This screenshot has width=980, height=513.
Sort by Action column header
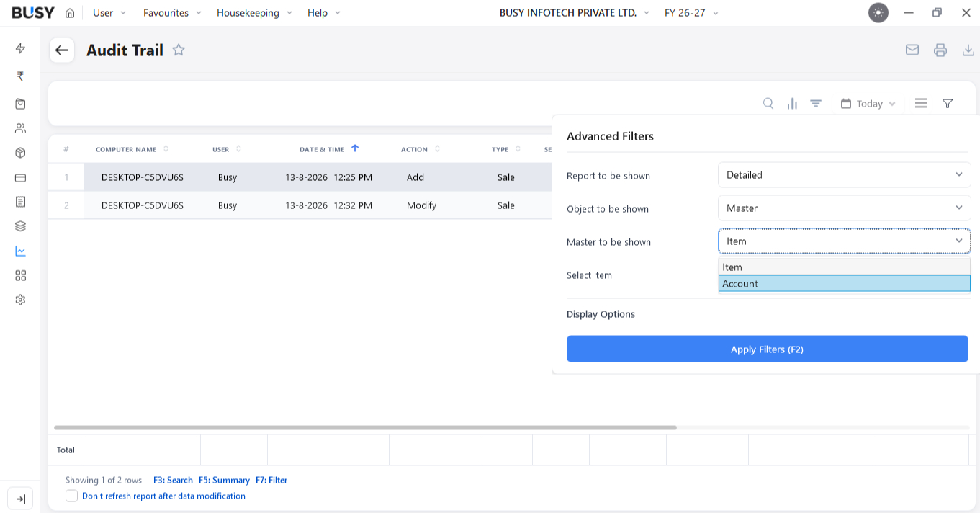421,149
